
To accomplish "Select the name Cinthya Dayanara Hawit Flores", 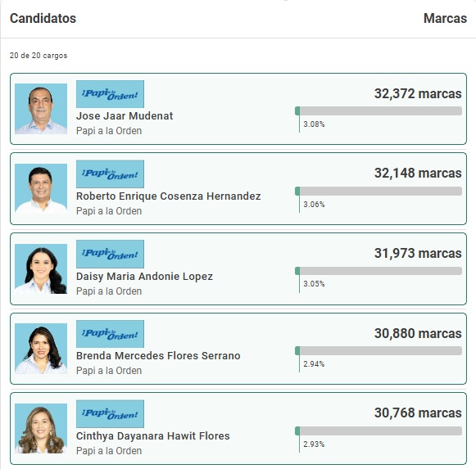I will click(153, 436).
